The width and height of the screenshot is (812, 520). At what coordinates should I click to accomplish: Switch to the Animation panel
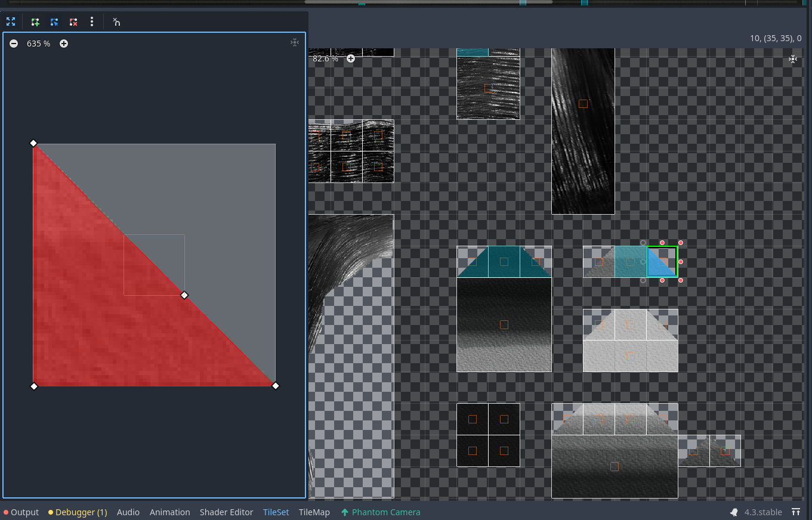coord(170,512)
